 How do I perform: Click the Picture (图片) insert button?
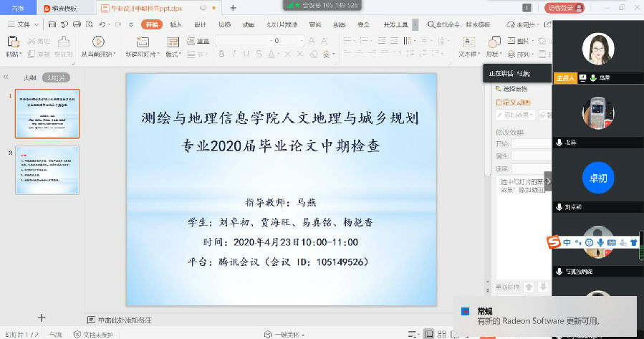click(x=519, y=41)
